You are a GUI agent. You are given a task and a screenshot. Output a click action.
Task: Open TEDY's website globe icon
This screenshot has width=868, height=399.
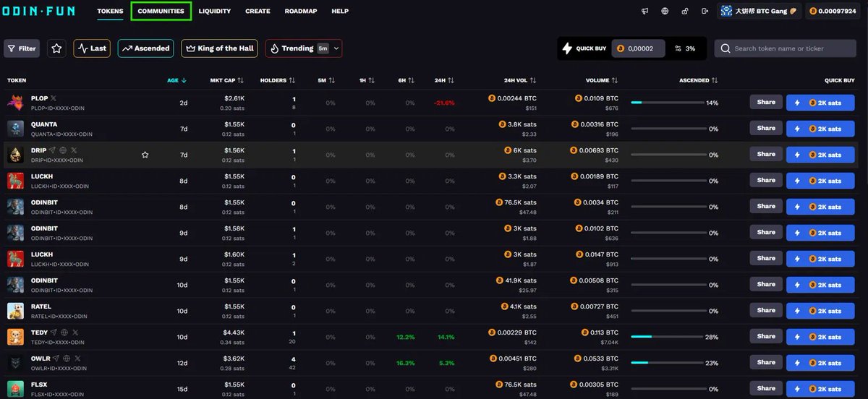pos(64,332)
